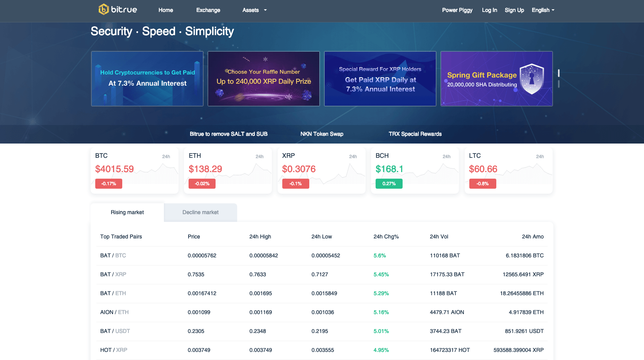The height and width of the screenshot is (360, 644).
Task: Switch to Rising market tab
Action: pos(127,212)
